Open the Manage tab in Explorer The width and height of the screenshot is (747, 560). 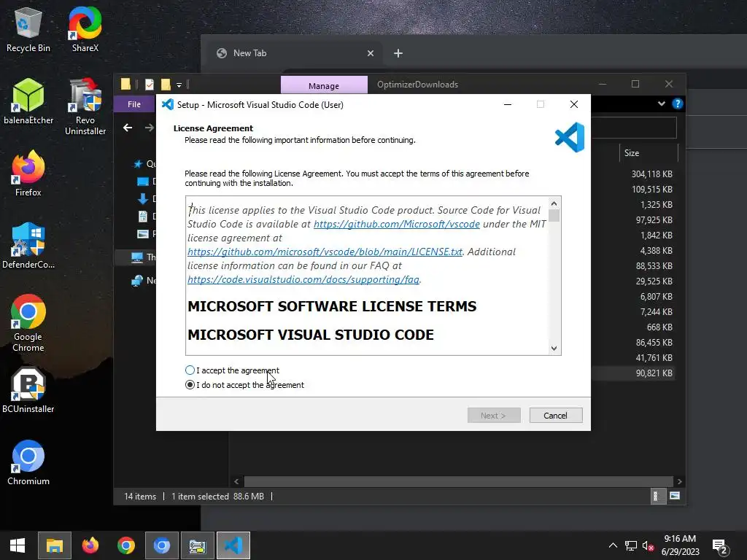point(324,86)
